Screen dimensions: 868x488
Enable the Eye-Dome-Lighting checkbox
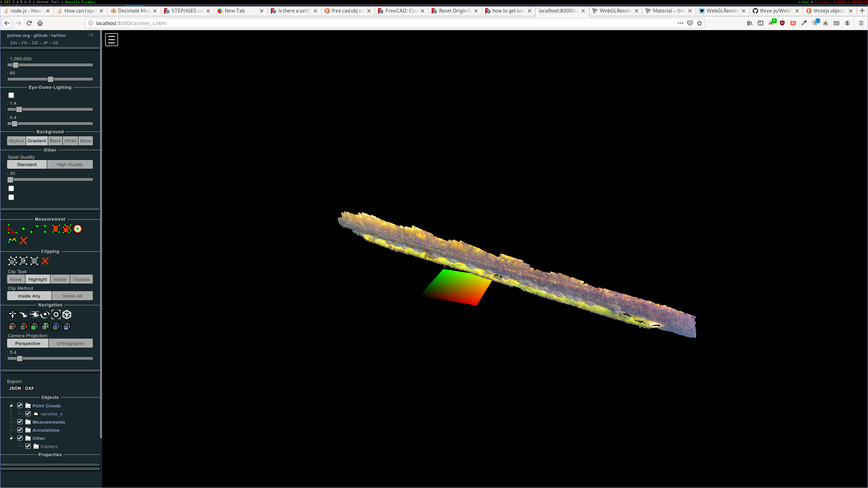coord(11,95)
